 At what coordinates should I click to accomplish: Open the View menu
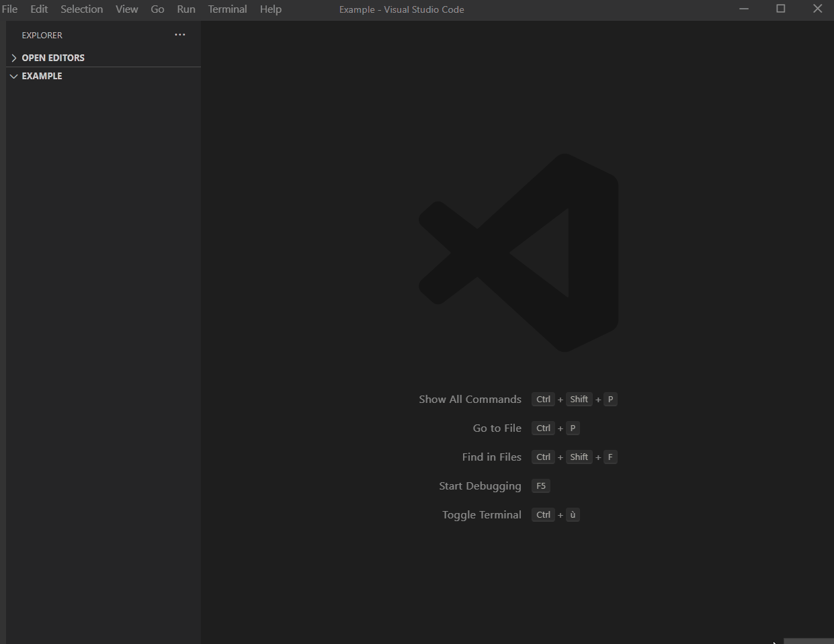pos(126,9)
